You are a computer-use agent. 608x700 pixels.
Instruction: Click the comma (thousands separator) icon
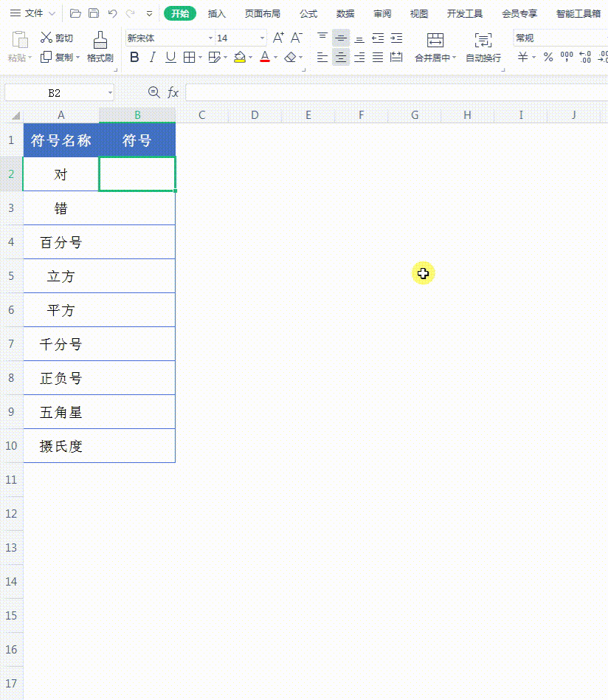[567, 57]
